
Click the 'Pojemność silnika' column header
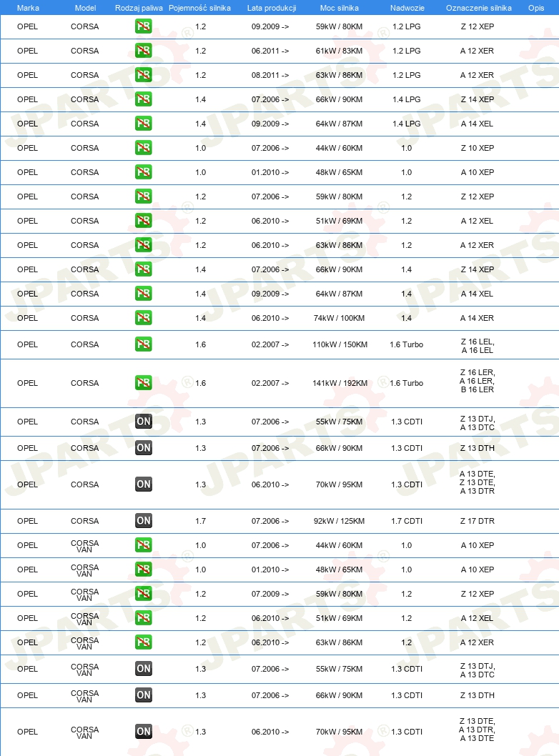pyautogui.click(x=199, y=8)
